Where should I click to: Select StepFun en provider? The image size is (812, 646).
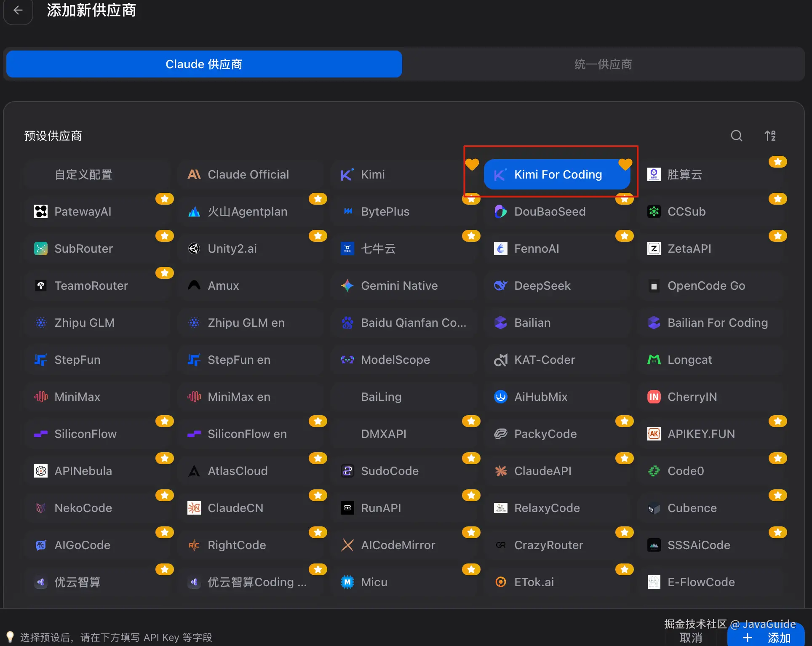[x=251, y=360]
